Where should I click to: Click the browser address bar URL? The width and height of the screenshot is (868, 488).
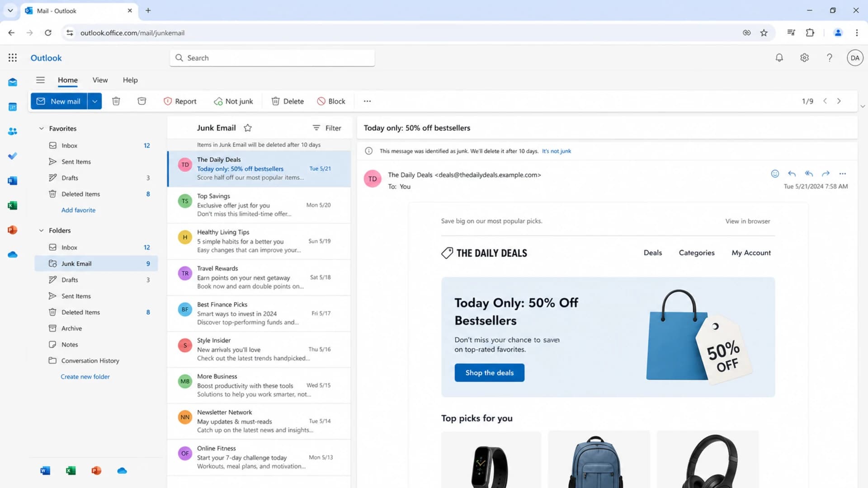(132, 33)
